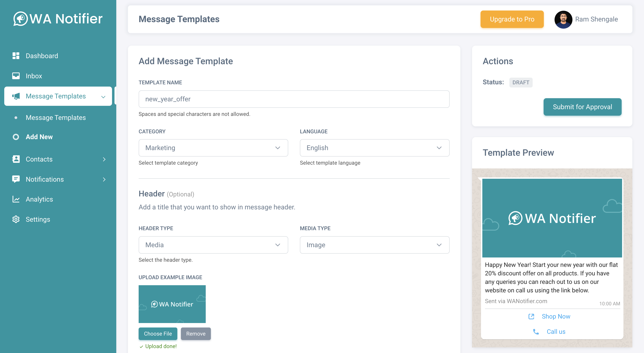
Task: Open the Settings page
Action: tap(58, 219)
